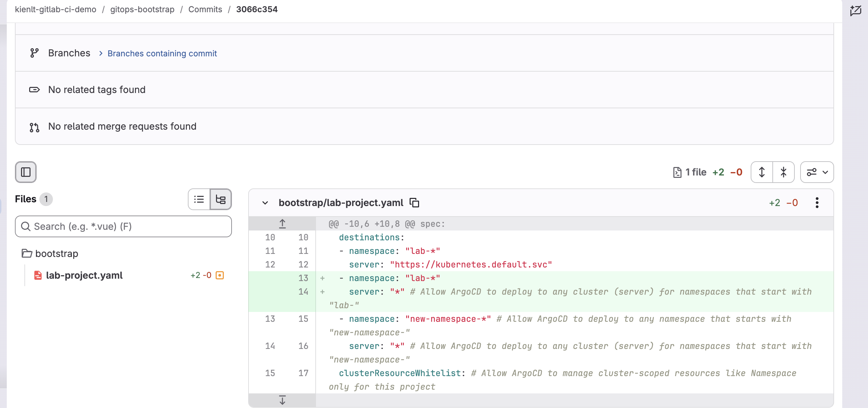Collapse all files in diff

tap(784, 172)
